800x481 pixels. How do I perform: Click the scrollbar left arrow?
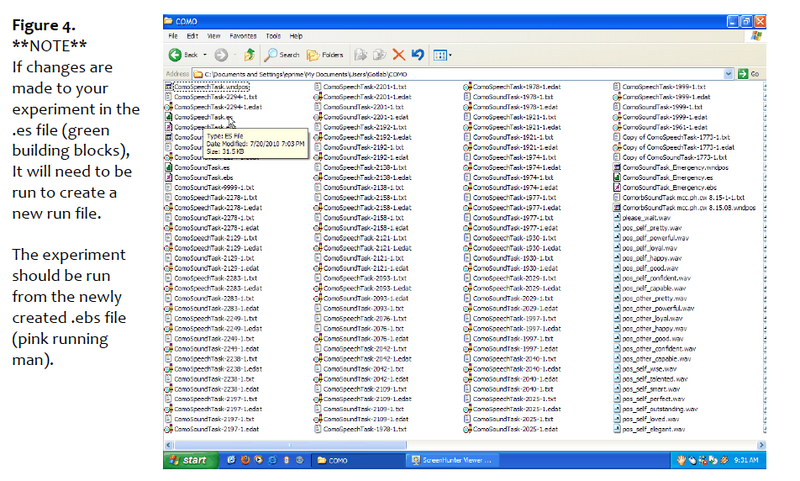point(169,445)
